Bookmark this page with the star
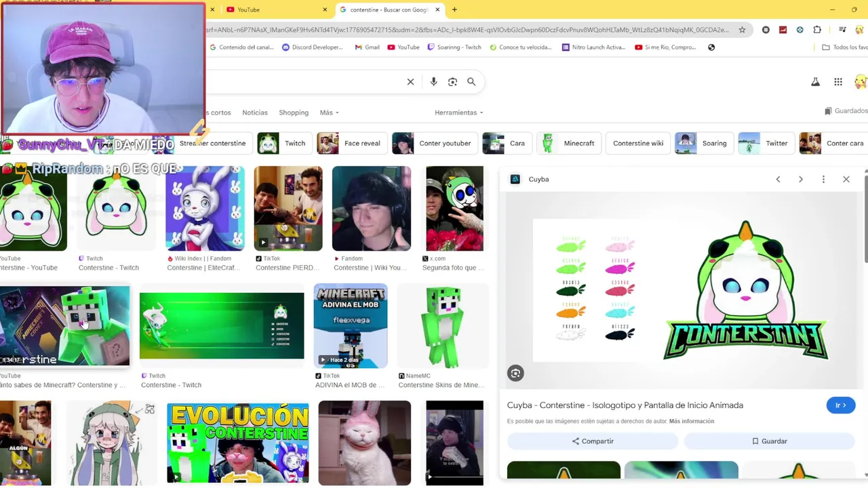The height and width of the screenshot is (488, 868). click(x=742, y=30)
